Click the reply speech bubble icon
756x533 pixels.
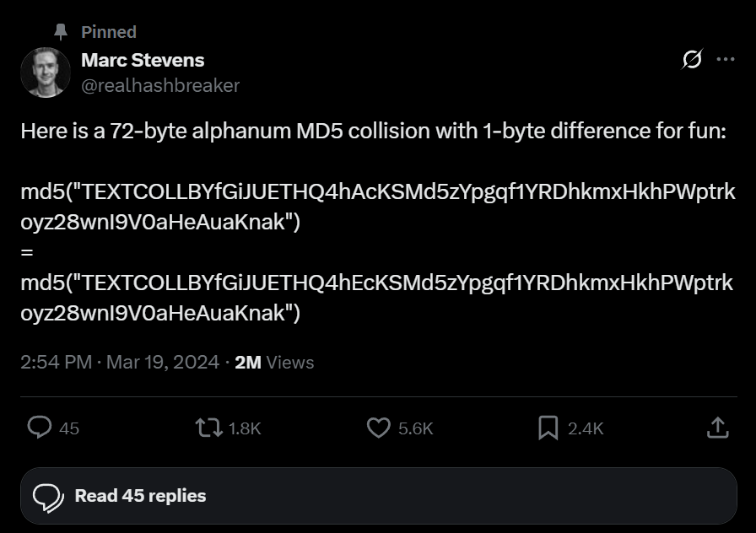pyautogui.click(x=40, y=428)
